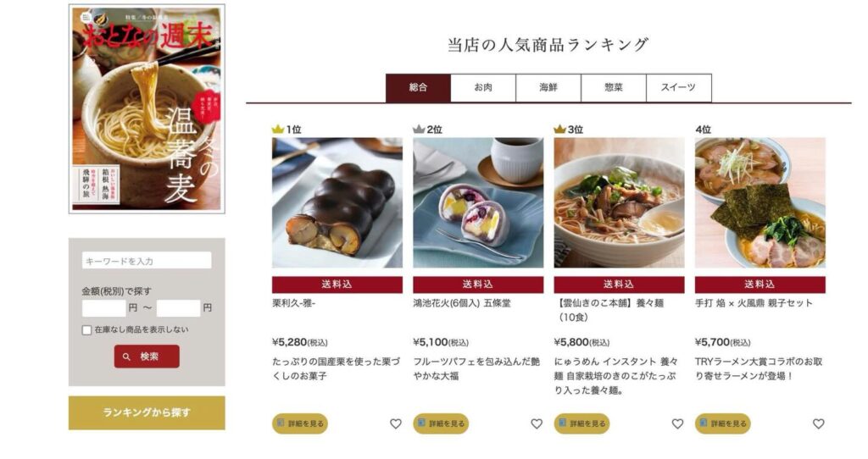This screenshot has width=868, height=459.
Task: Switch to the お肉 ranking tab
Action: pos(483,88)
